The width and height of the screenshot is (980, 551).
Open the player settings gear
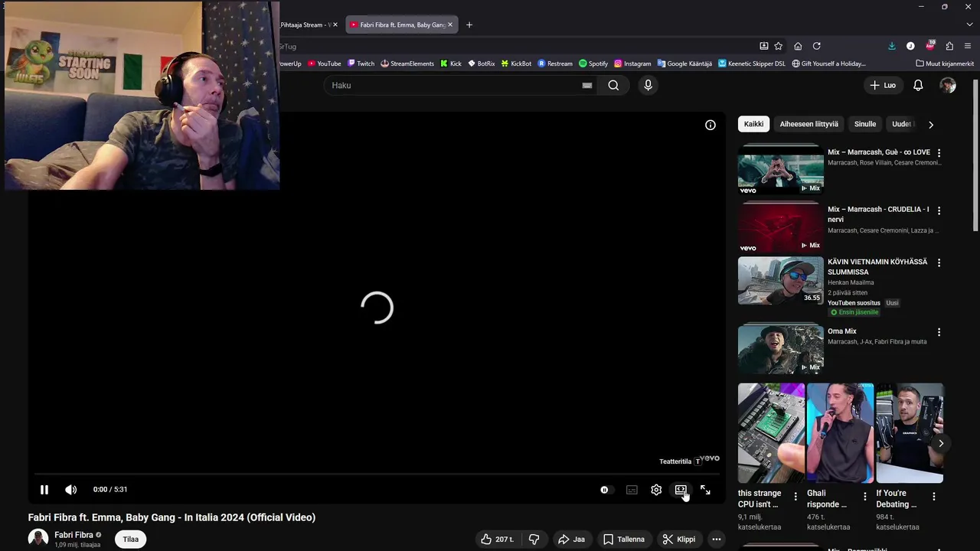pyautogui.click(x=656, y=490)
